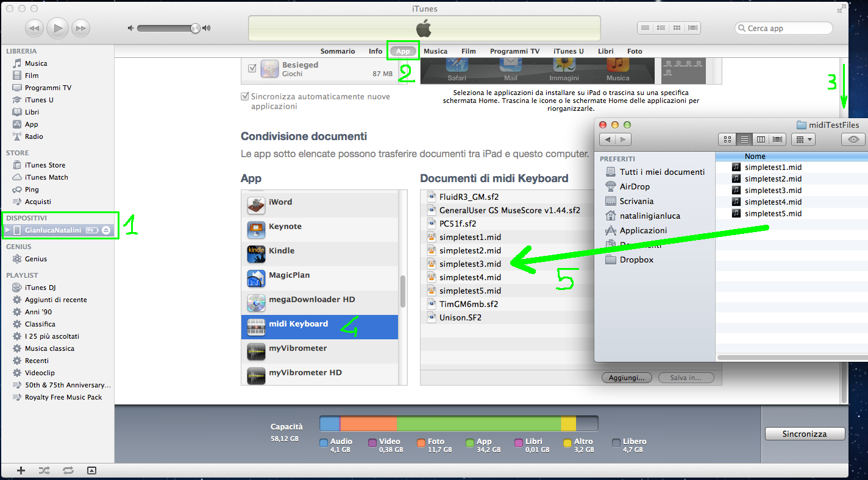Switch Finder to icon view
868x480 pixels.
pyautogui.click(x=727, y=139)
